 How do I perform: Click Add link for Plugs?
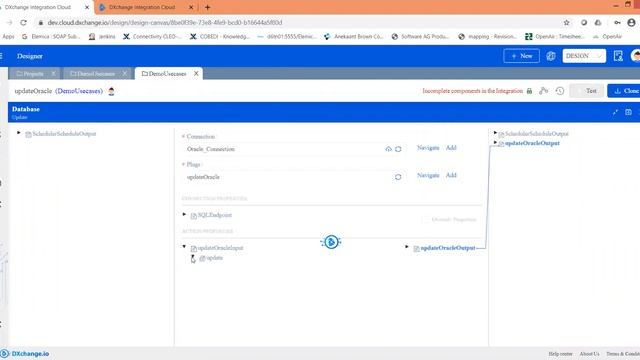point(451,176)
